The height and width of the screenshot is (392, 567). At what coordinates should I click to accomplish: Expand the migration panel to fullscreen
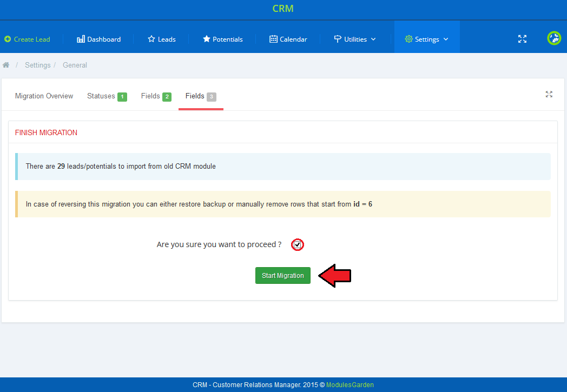[x=549, y=94]
